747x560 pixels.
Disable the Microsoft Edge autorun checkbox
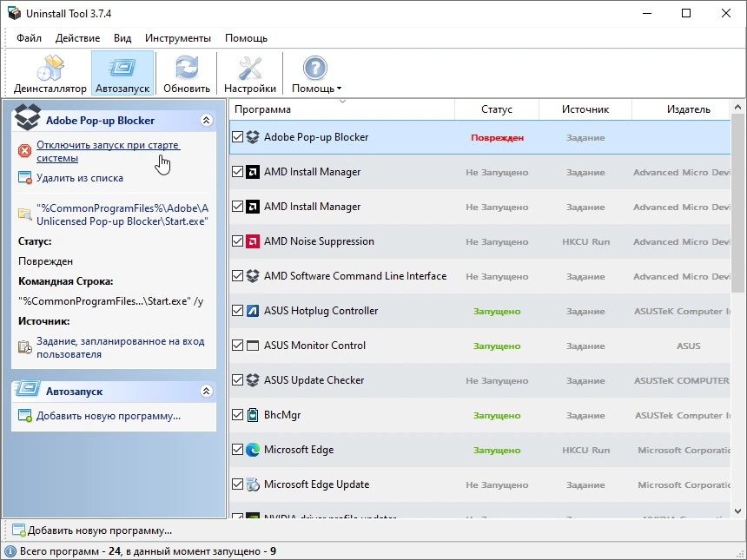237,450
